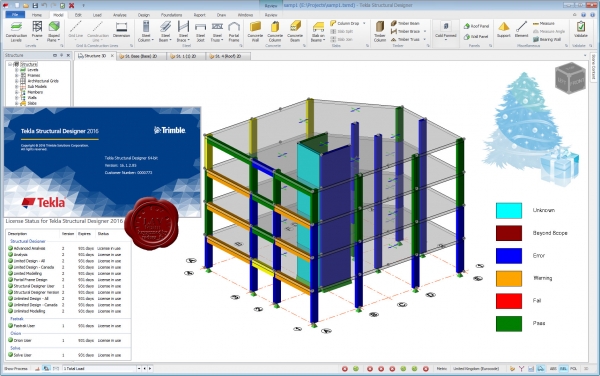
Task: Pick the Steel Brace tool
Action: (x=183, y=31)
